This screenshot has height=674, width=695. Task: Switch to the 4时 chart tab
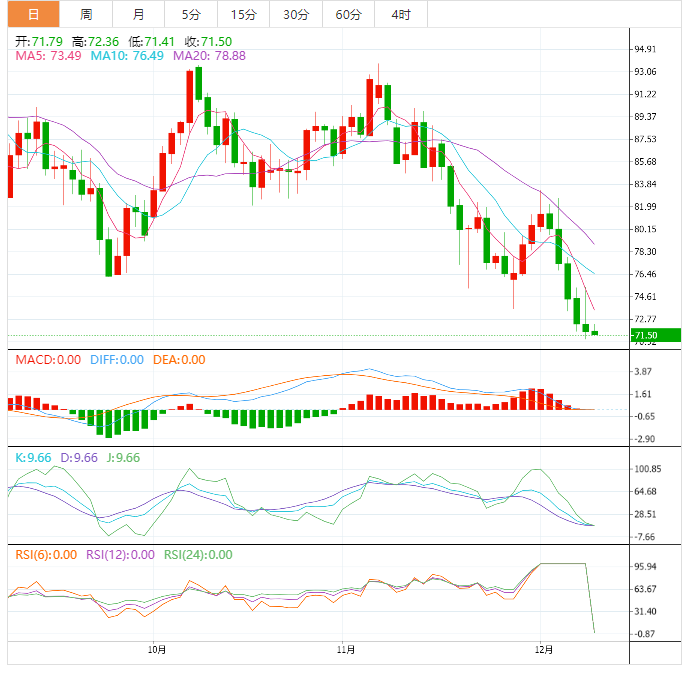(x=401, y=14)
